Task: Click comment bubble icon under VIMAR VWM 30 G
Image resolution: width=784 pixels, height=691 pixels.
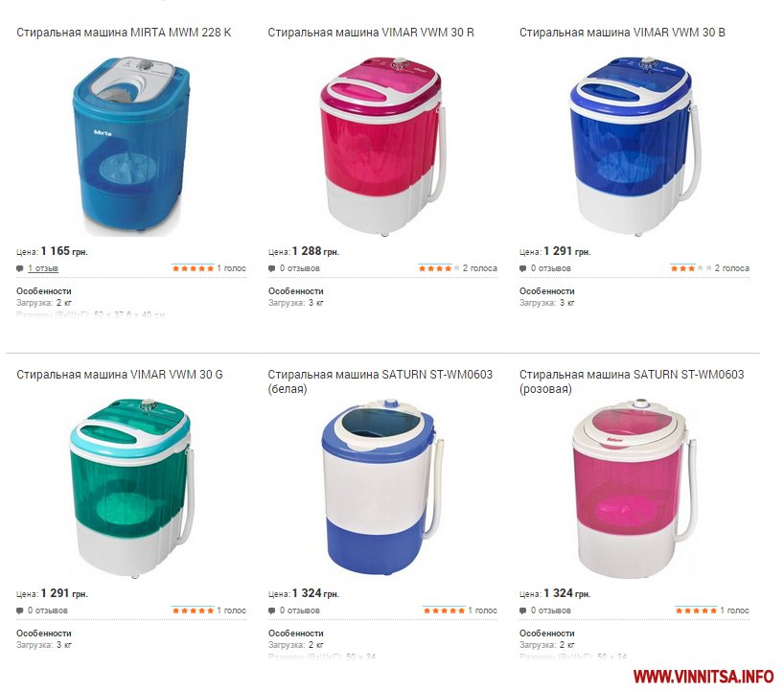Action: pyautogui.click(x=20, y=610)
